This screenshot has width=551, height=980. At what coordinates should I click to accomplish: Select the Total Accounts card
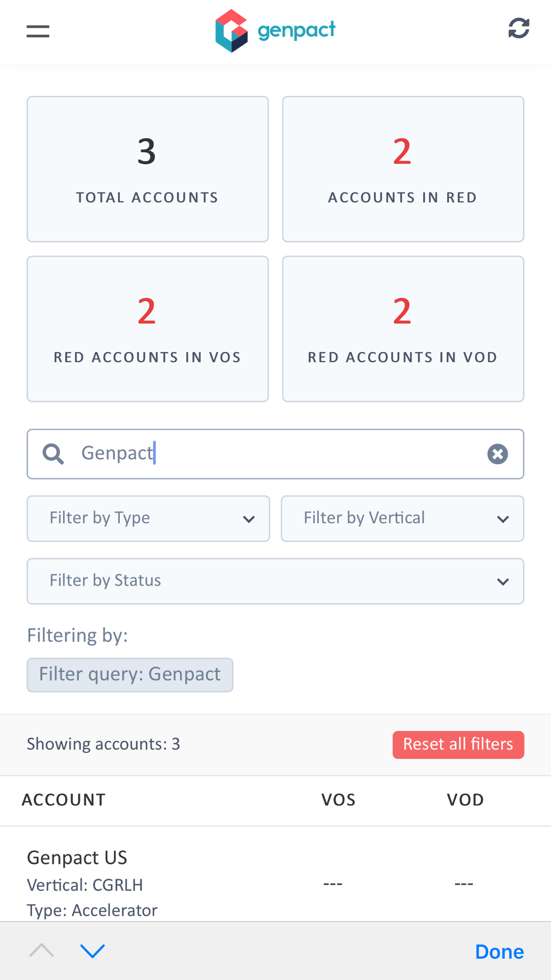[x=148, y=169]
